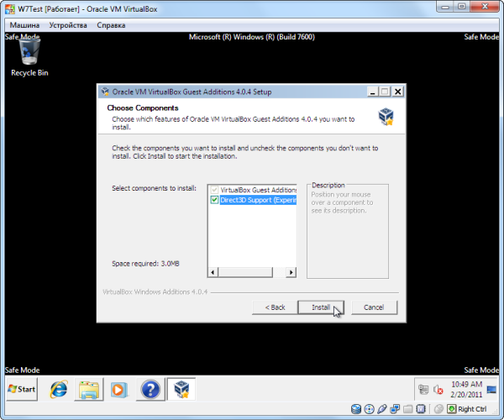The height and width of the screenshot is (420, 504).
Task: Click the < Back button
Action: [x=275, y=307]
